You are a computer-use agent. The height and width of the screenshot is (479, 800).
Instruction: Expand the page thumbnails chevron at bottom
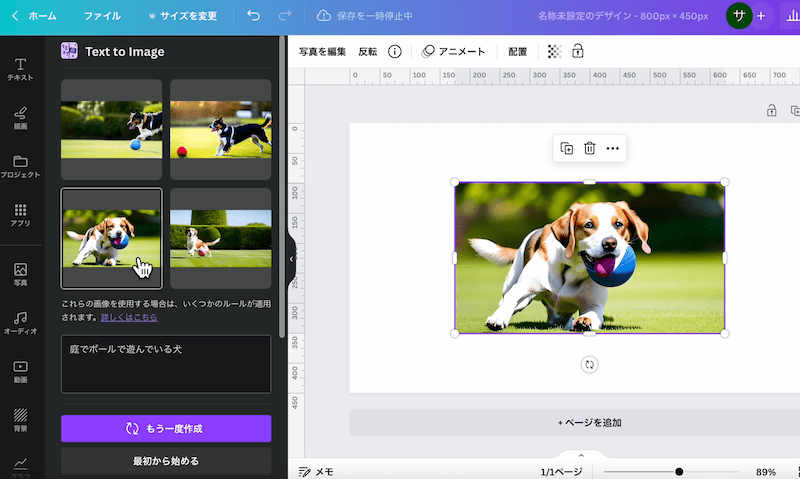click(x=581, y=455)
